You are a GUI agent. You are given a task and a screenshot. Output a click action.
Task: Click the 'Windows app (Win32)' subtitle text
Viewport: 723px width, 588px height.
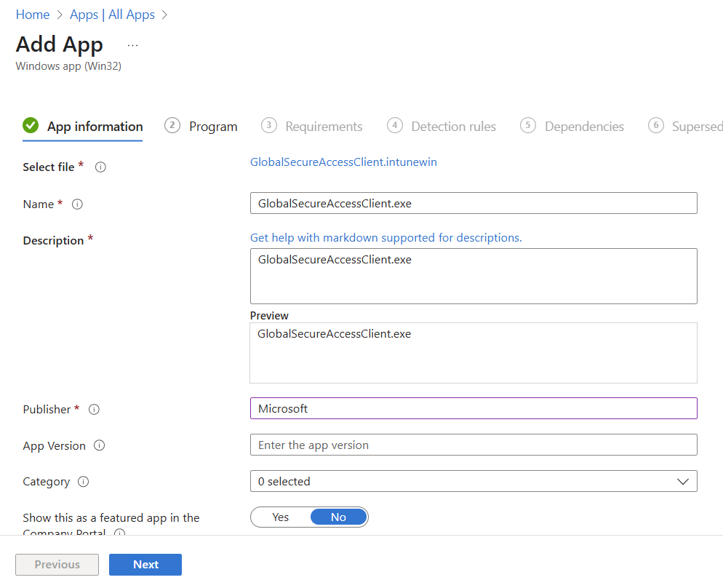[x=68, y=66]
